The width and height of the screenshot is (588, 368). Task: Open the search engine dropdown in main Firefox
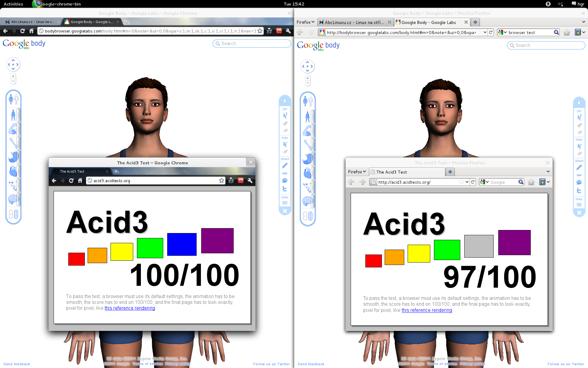pyautogui.click(x=503, y=33)
